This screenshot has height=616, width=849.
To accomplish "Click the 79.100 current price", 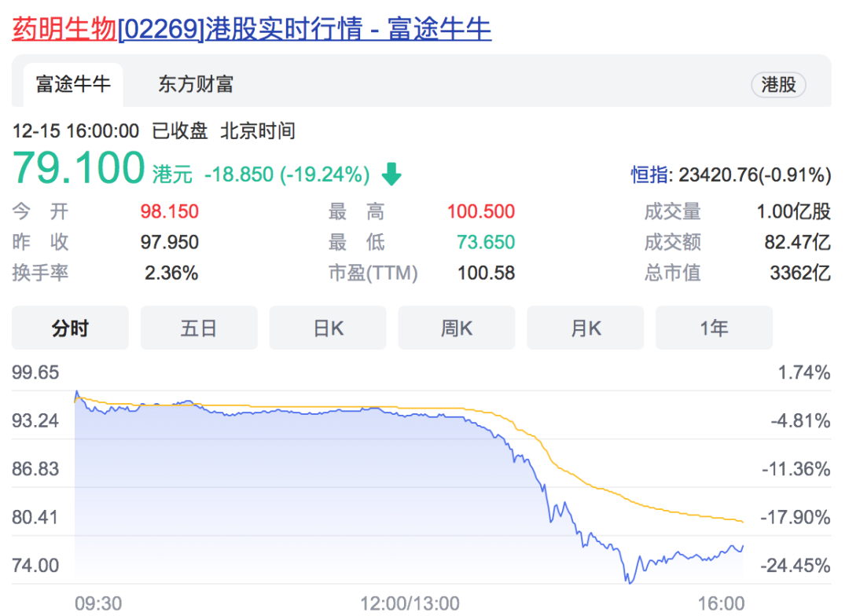I will (79, 168).
